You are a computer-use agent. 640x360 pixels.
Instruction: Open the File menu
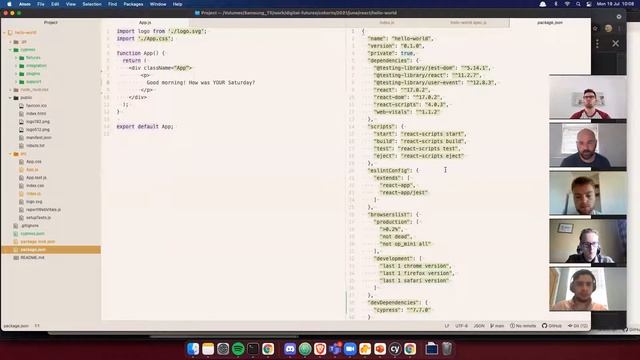pos(41,4)
